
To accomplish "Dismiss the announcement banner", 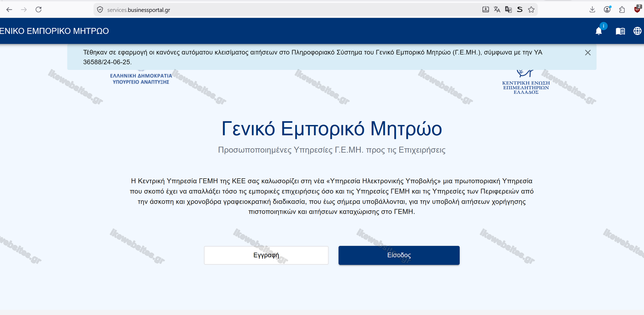I will (x=588, y=53).
